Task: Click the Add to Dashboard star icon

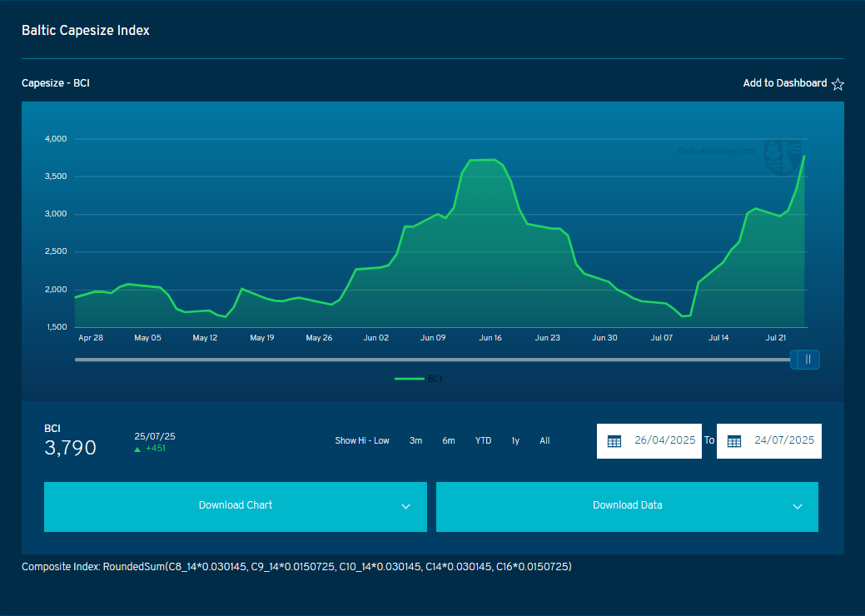Action: 838,84
